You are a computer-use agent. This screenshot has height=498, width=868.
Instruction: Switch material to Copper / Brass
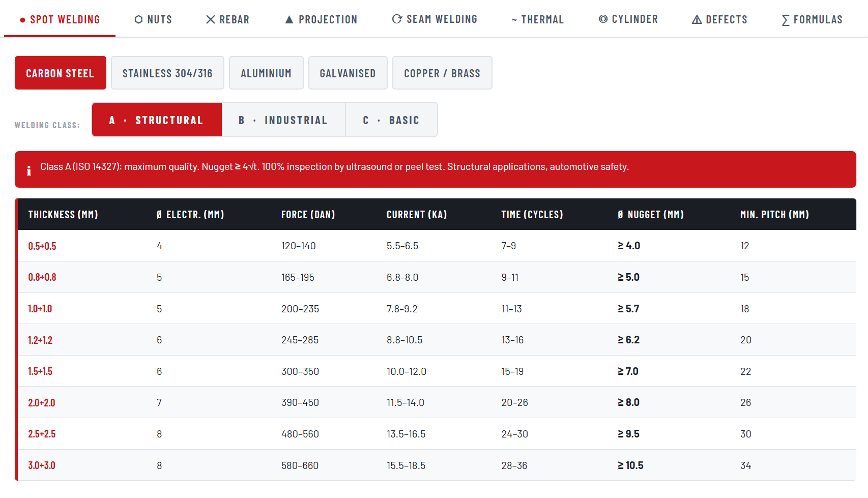tap(442, 73)
